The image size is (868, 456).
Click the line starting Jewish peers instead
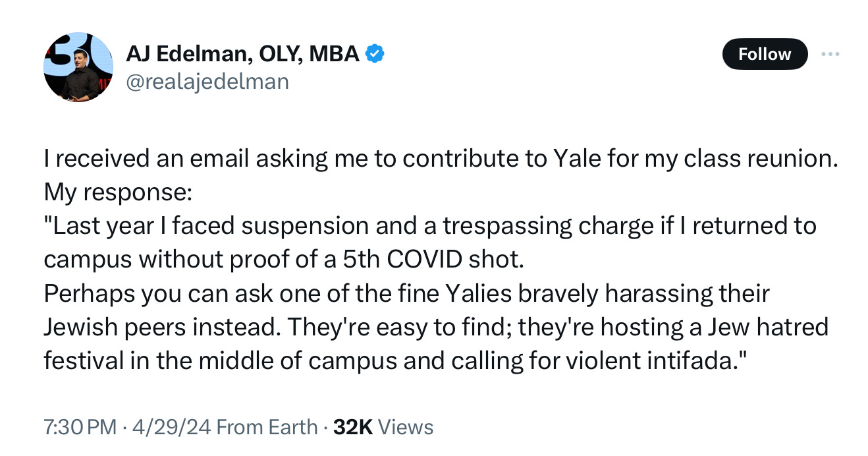click(436, 327)
